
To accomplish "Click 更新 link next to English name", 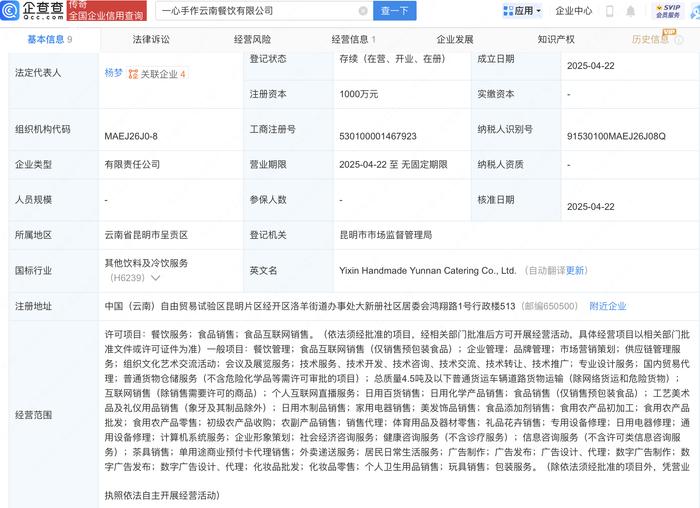I will (x=575, y=271).
